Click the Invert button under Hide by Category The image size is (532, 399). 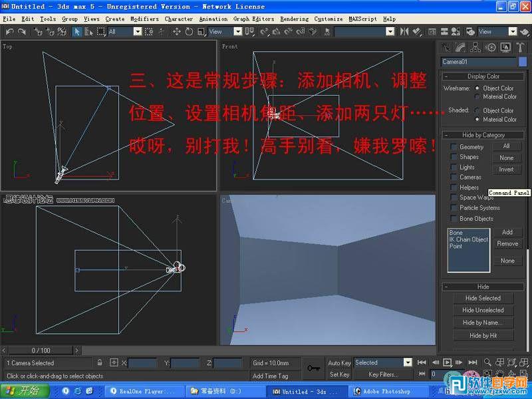click(x=505, y=169)
